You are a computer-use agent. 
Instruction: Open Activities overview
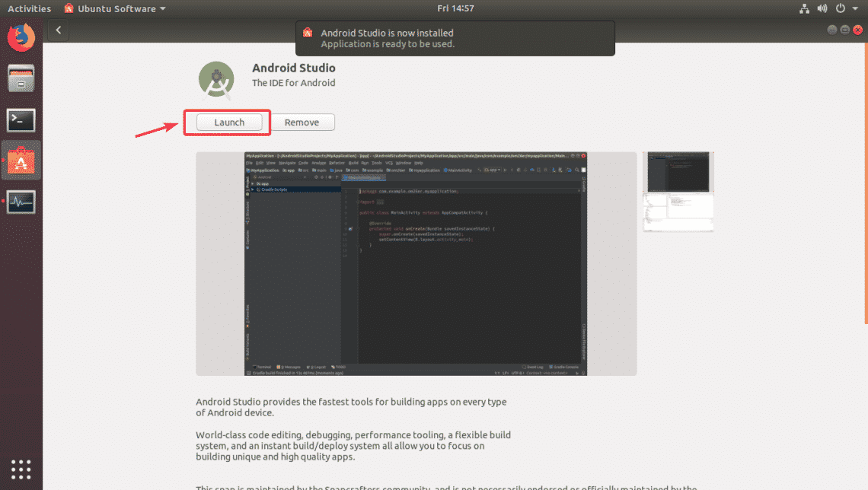point(30,8)
